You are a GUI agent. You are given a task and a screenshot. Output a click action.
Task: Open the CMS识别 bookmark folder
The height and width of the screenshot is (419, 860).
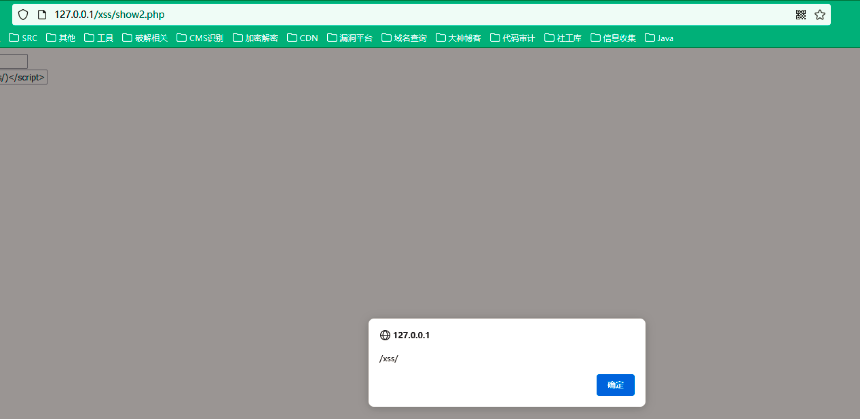point(200,38)
